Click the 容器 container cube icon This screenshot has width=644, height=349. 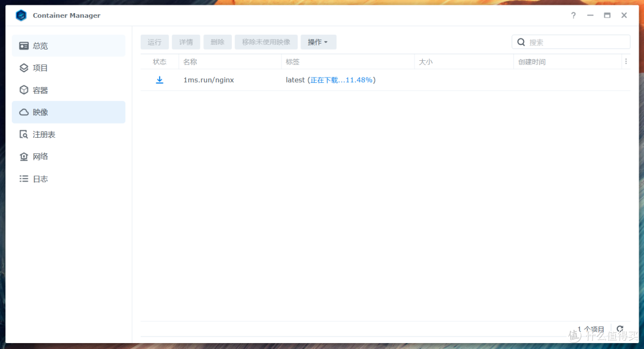pyautogui.click(x=24, y=90)
